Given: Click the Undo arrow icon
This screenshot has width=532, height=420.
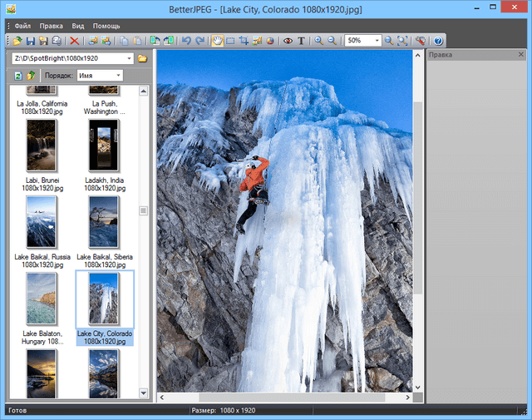Looking at the screenshot, I should click(x=186, y=40).
